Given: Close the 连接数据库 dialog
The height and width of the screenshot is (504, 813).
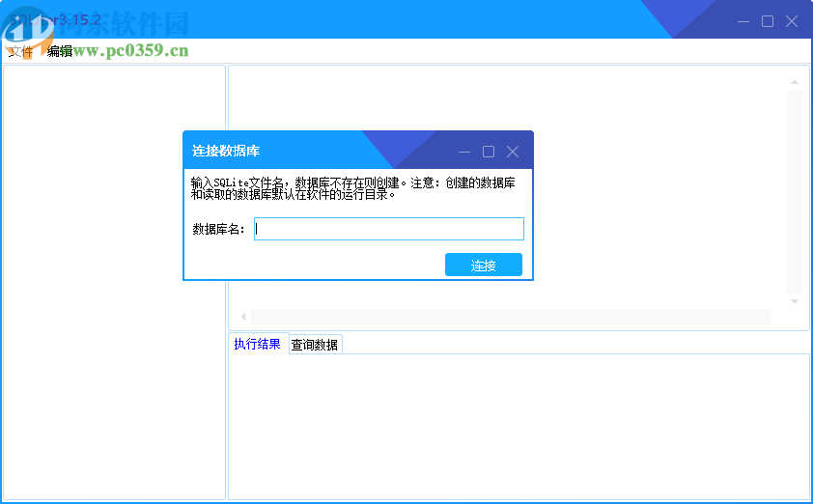Looking at the screenshot, I should point(513,152).
